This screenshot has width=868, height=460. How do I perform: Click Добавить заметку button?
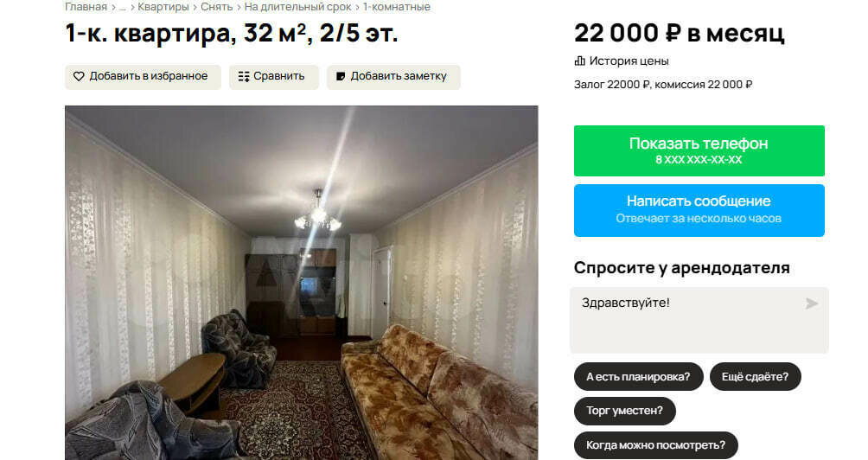pyautogui.click(x=393, y=77)
